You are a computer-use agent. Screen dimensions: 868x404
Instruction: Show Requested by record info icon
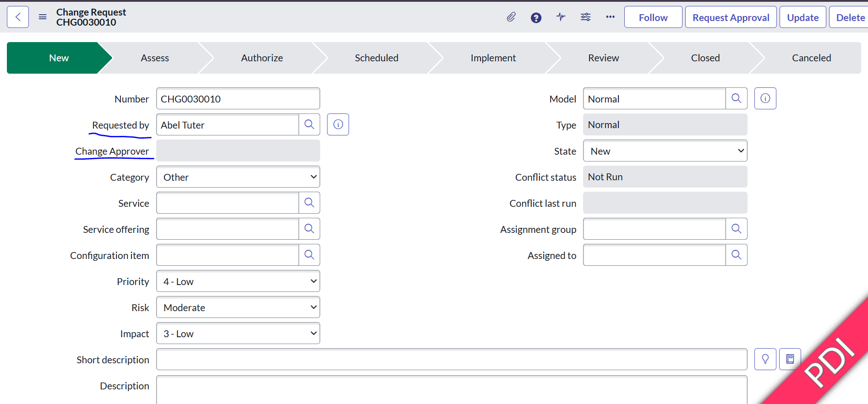point(338,124)
